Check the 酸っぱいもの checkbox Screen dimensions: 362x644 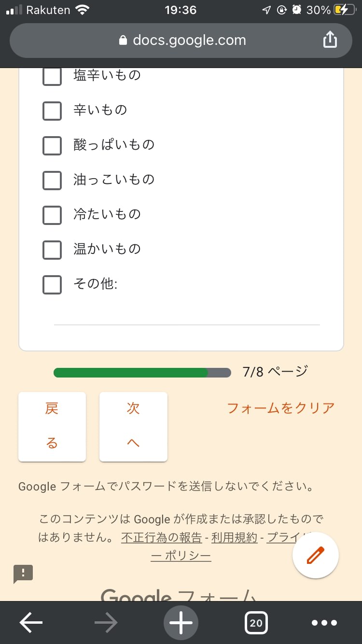(52, 145)
